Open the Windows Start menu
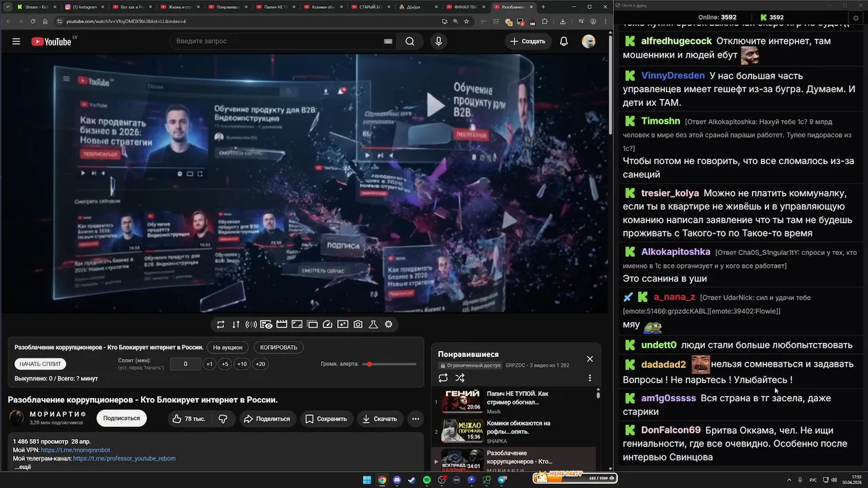868x488 pixels. coord(367,480)
